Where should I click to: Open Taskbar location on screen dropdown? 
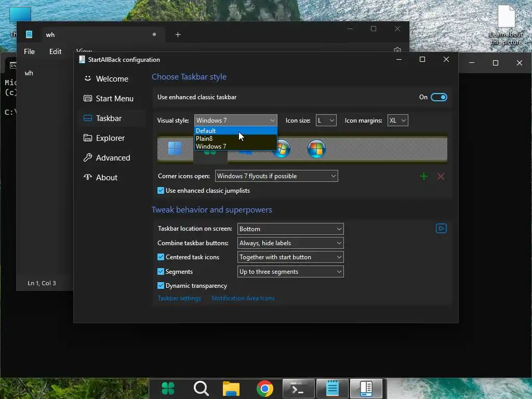pyautogui.click(x=290, y=229)
